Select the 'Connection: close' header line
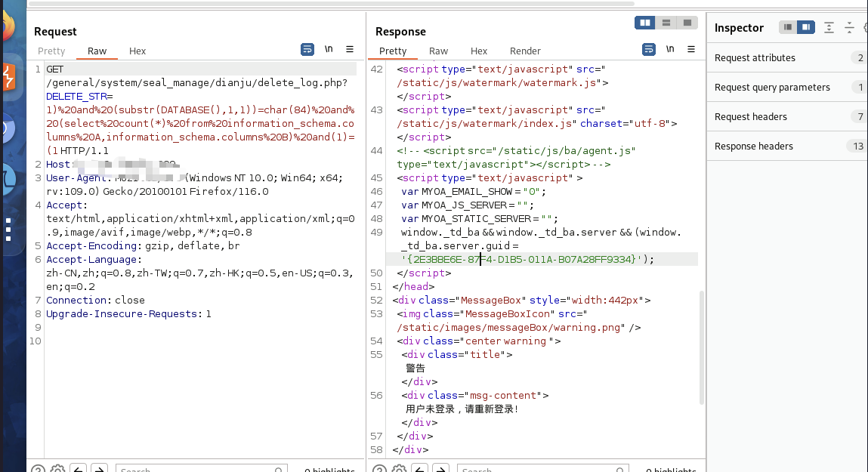Viewport: 868px width, 472px height. (95, 300)
